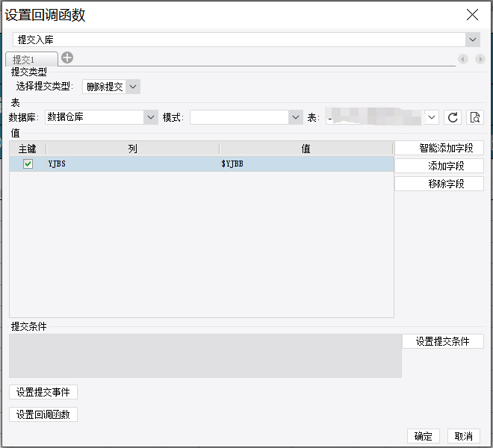Switch to the 提交1 tab

(31, 59)
